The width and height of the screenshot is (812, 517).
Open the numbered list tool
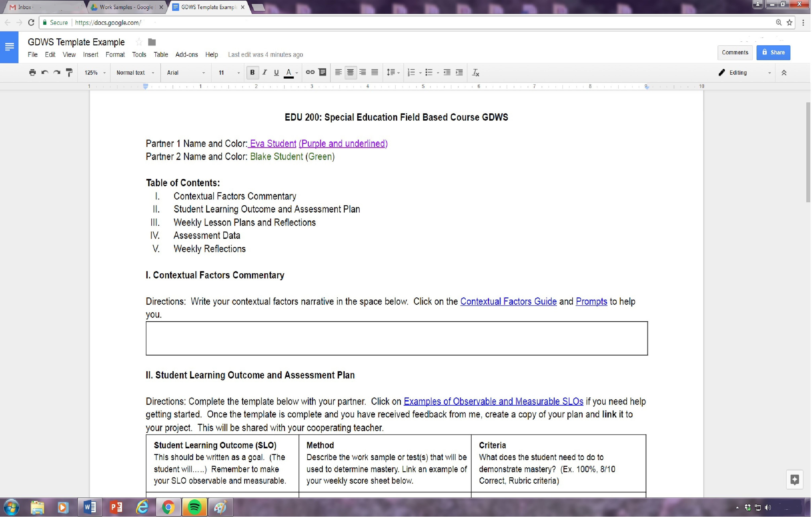pos(411,72)
